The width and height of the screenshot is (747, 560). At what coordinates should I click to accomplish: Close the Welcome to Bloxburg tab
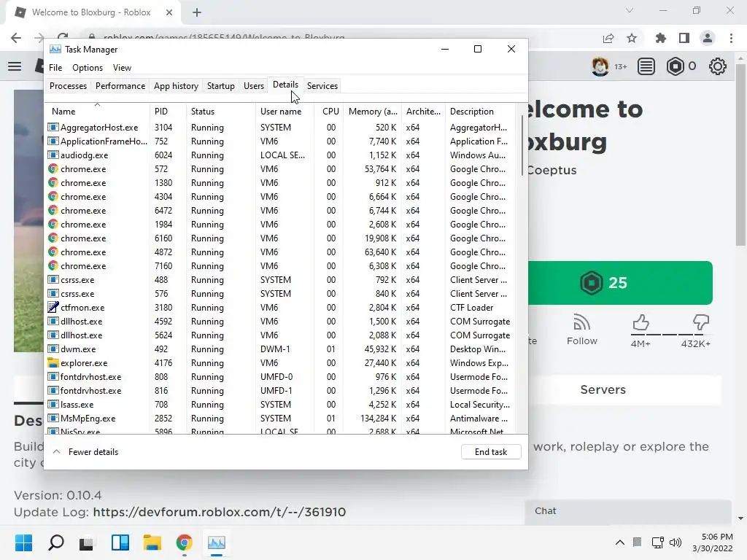pos(169,12)
